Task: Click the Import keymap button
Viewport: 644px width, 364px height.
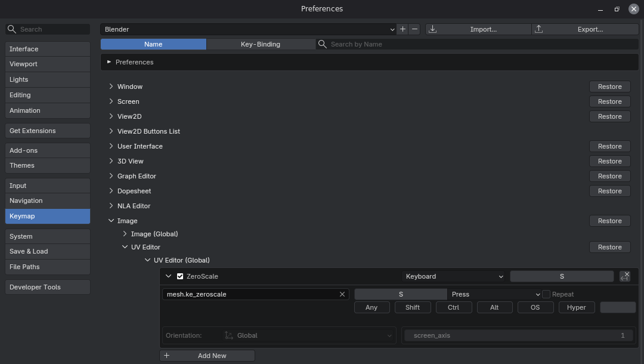Action: (478, 29)
